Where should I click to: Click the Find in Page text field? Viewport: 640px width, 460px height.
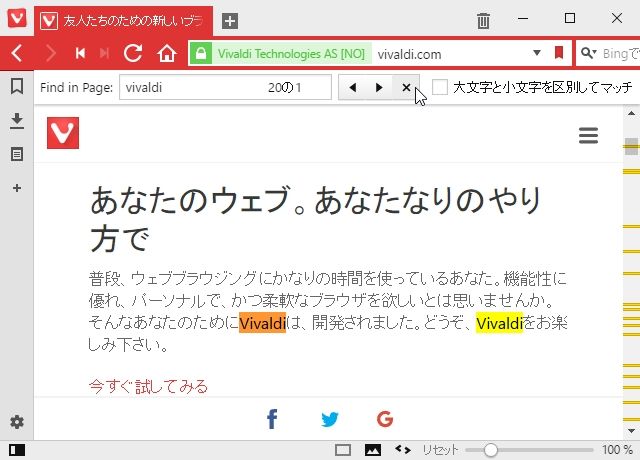coord(225,87)
